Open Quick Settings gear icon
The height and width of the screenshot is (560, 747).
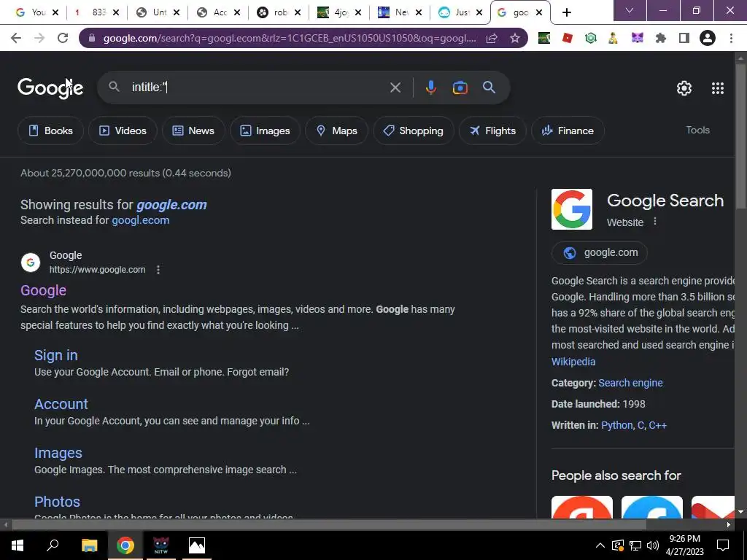[x=684, y=88]
